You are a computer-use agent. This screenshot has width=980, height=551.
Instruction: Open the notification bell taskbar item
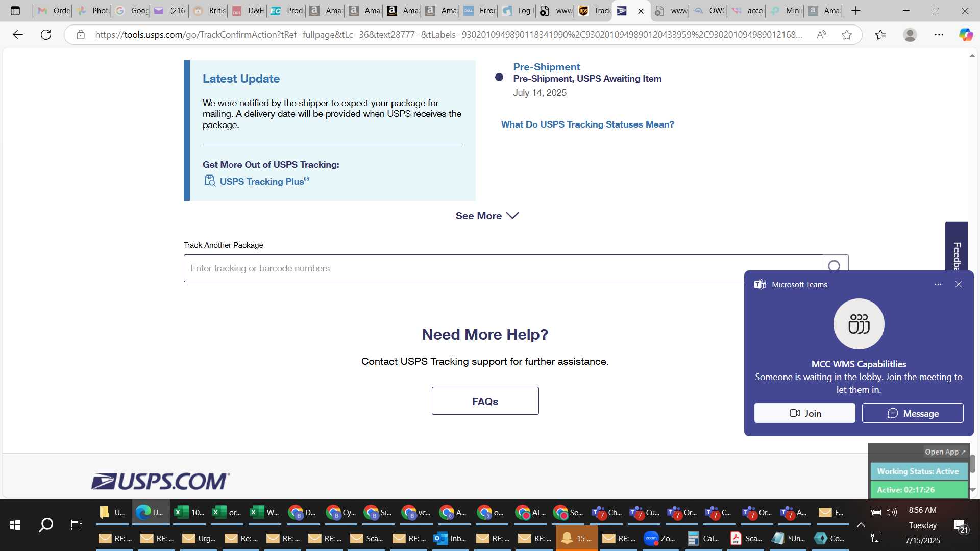pyautogui.click(x=577, y=538)
